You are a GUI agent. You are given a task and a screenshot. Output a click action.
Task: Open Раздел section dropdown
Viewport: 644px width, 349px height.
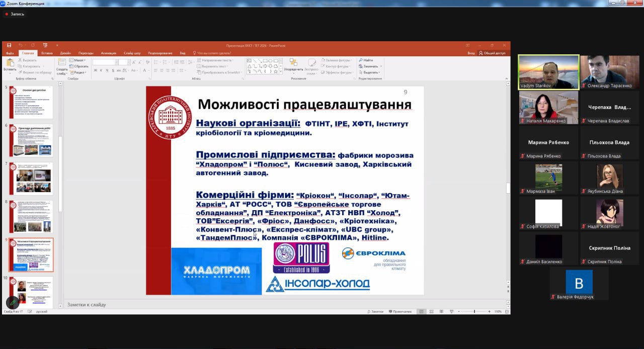[x=78, y=72]
